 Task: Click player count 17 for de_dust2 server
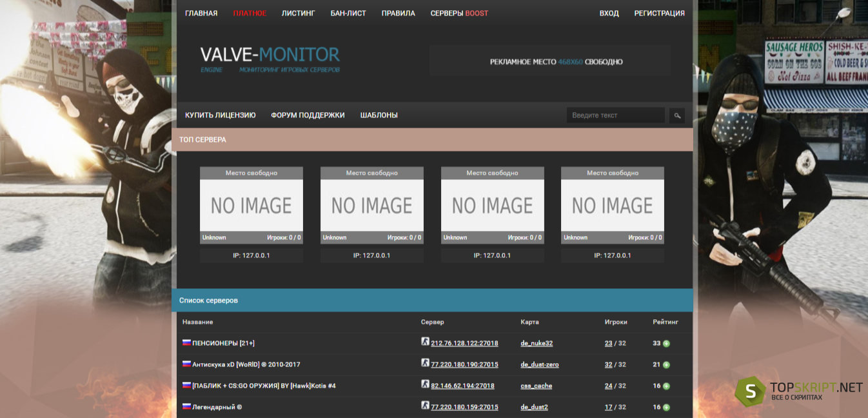(x=608, y=407)
